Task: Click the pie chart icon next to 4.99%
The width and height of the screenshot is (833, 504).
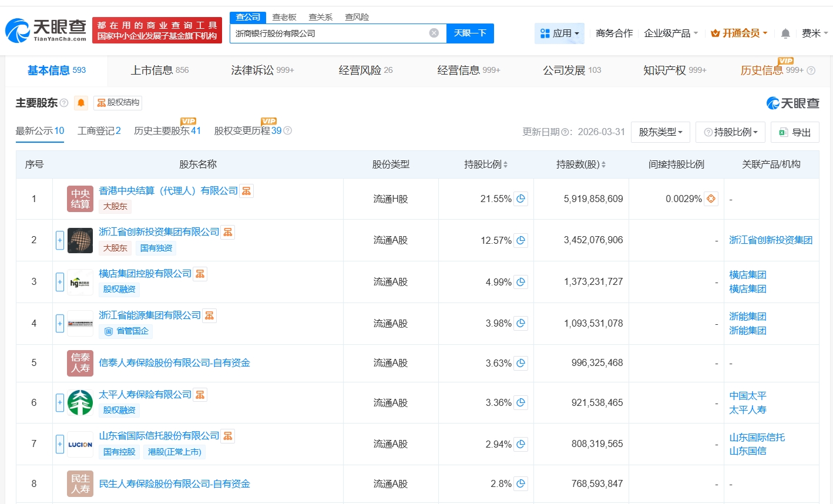Action: pos(520,282)
